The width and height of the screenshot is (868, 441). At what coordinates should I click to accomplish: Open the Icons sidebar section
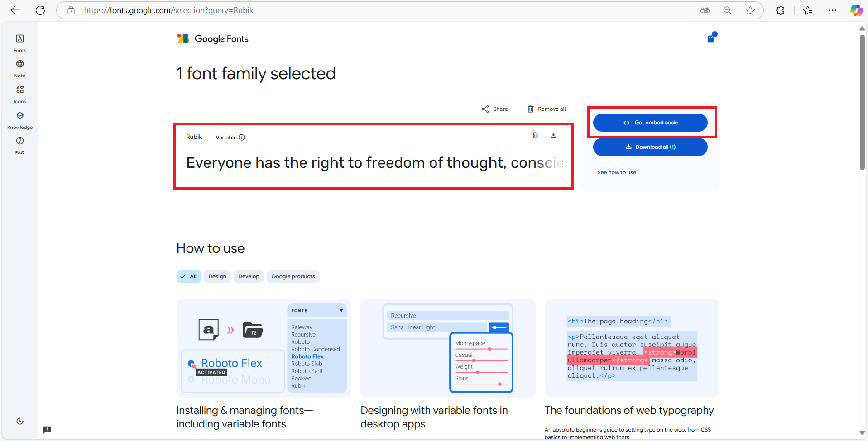pos(19,94)
